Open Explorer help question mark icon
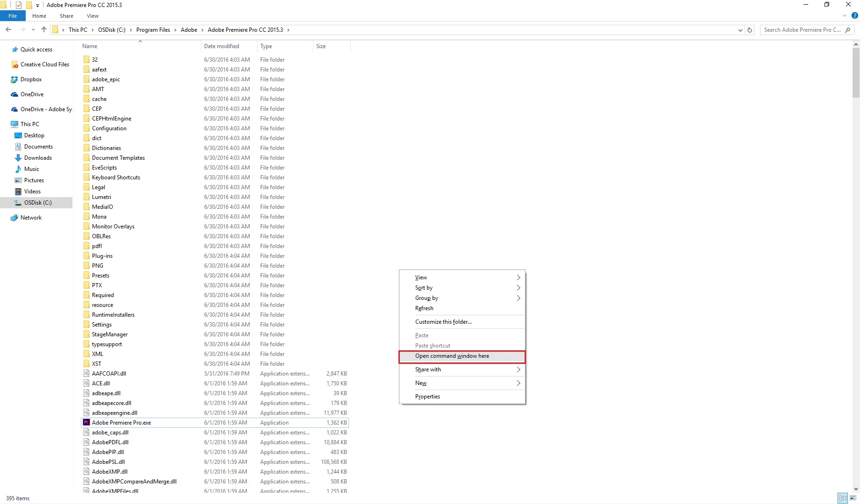The image size is (860, 504). (855, 15)
